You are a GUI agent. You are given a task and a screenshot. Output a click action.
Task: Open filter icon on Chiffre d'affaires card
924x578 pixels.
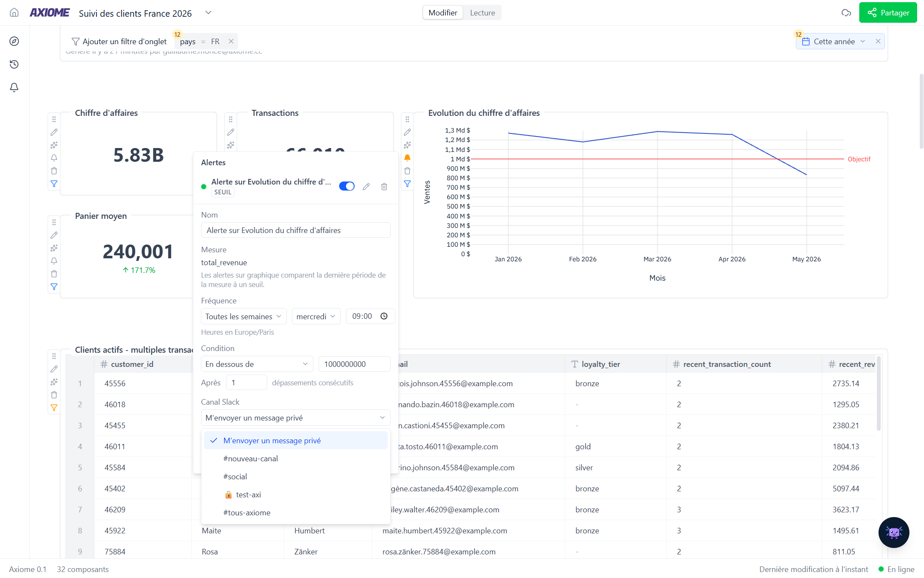[x=54, y=184]
